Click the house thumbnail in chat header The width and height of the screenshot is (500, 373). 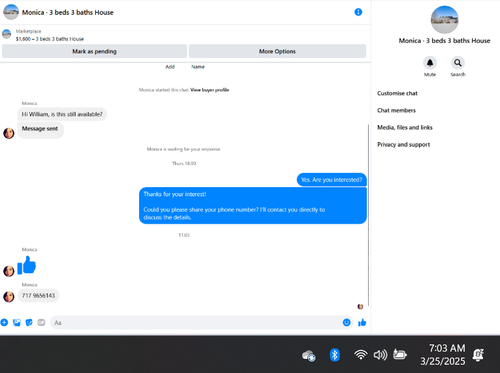tap(11, 12)
